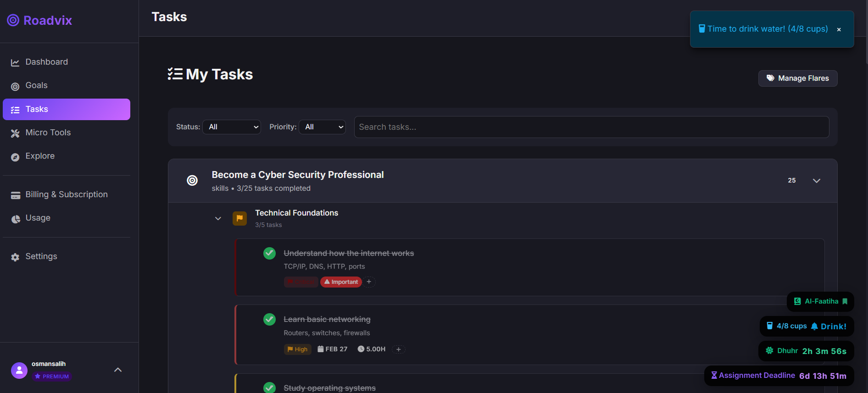The height and width of the screenshot is (393, 868).
Task: Select Tasks in the sidebar
Action: coord(67,109)
